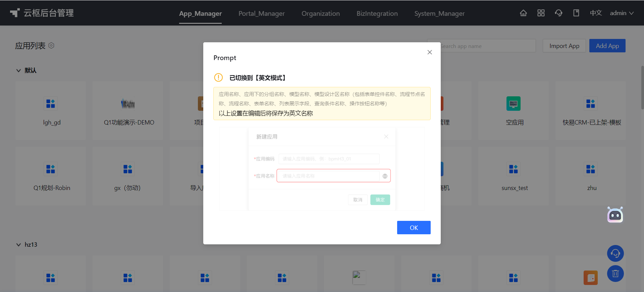This screenshot has width=644, height=292.
Task: Open 快易CRM-已上架-模板 app icon
Action: point(591,104)
